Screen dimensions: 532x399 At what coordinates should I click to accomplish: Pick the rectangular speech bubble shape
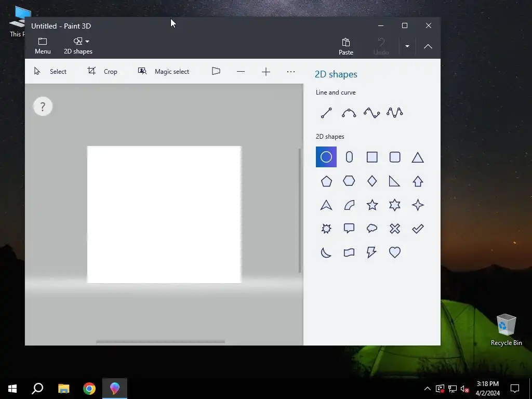pyautogui.click(x=349, y=229)
